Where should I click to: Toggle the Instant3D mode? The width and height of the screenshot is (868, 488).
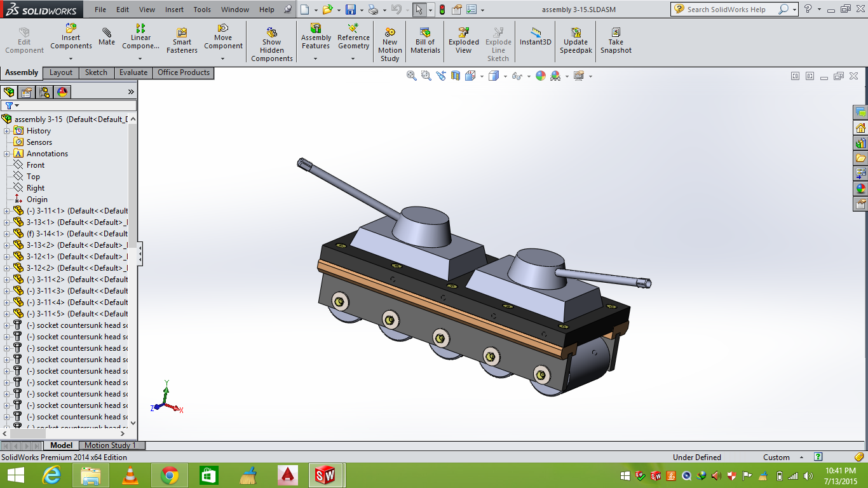pos(536,37)
